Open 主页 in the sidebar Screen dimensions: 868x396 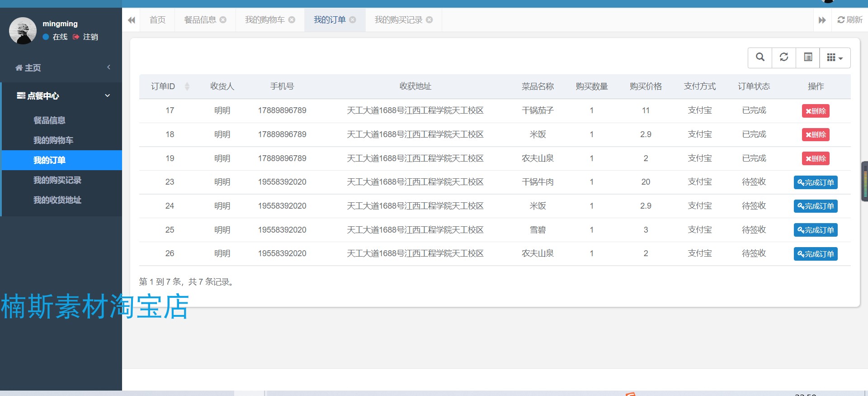pyautogui.click(x=28, y=68)
